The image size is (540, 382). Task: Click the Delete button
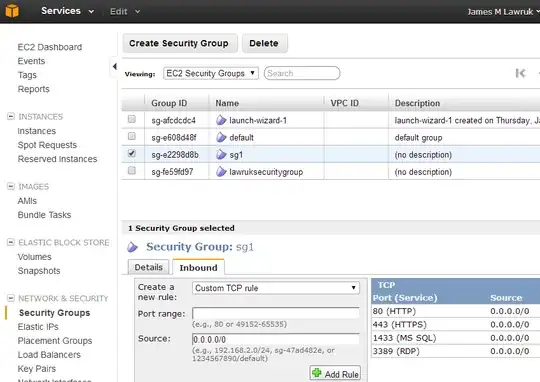pyautogui.click(x=264, y=43)
